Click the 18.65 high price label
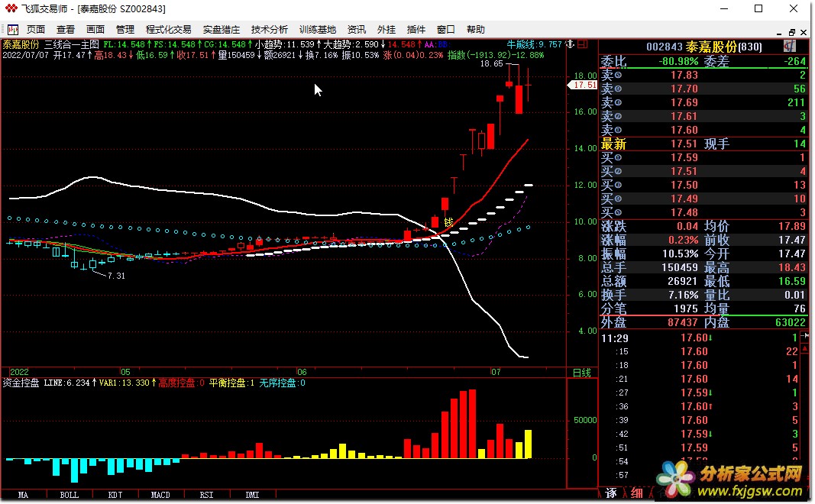Image resolution: width=815 pixels, height=504 pixels. point(491,63)
